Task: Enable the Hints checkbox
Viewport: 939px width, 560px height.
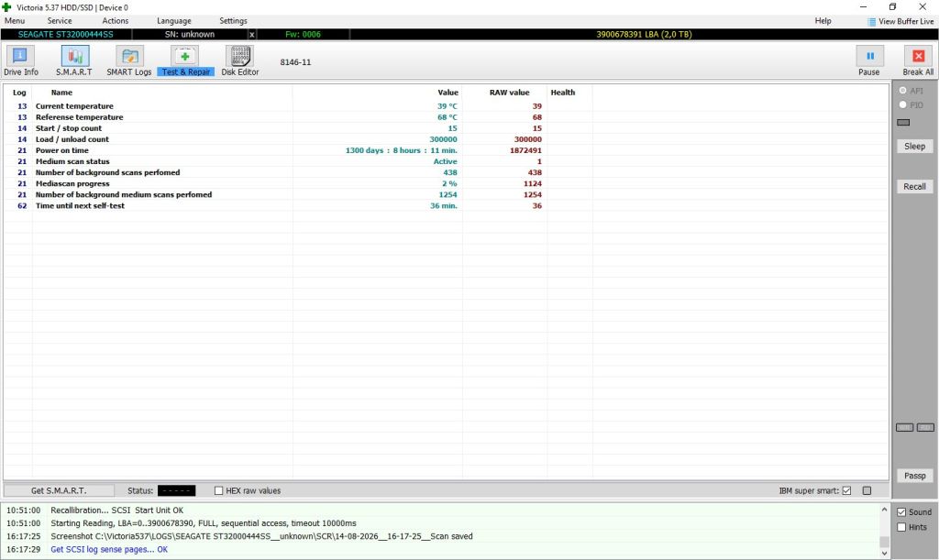Action: coord(901,527)
